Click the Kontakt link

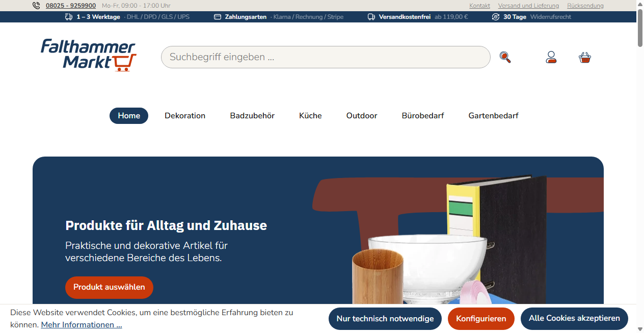(x=479, y=6)
